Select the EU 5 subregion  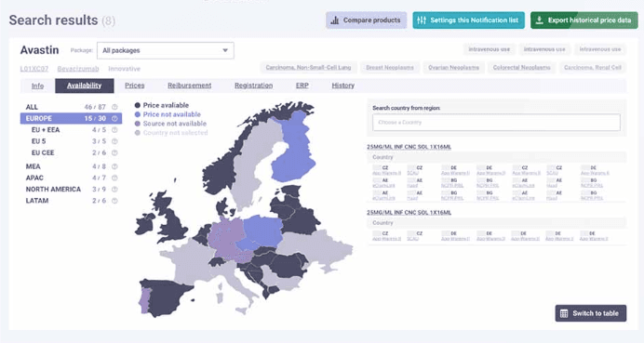[71, 141]
